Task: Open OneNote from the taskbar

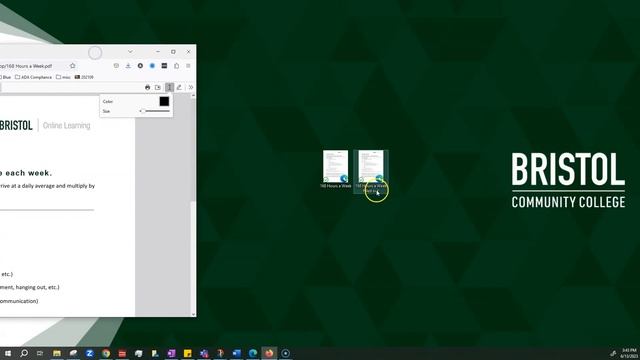Action: pos(171,353)
